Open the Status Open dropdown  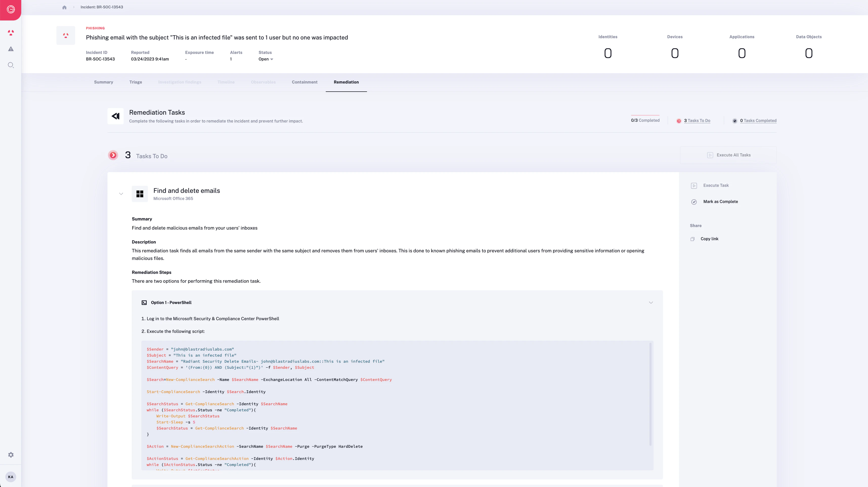(x=266, y=59)
